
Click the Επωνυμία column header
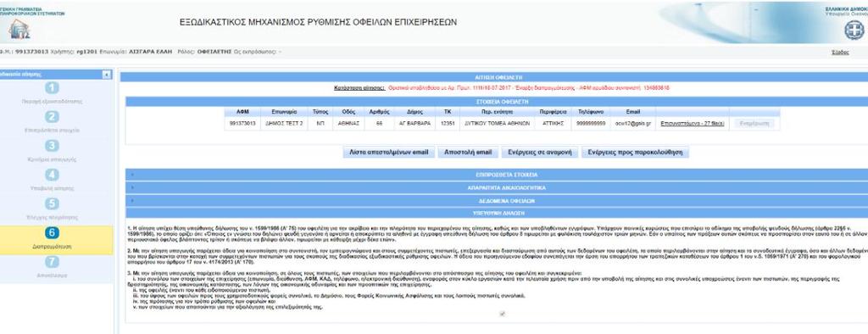(x=283, y=112)
